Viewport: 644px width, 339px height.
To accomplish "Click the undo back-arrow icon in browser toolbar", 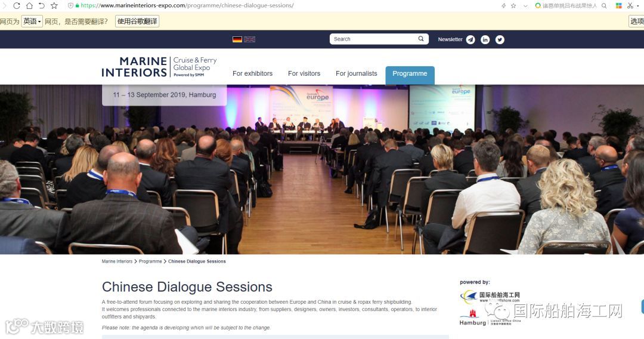I will pos(42,6).
